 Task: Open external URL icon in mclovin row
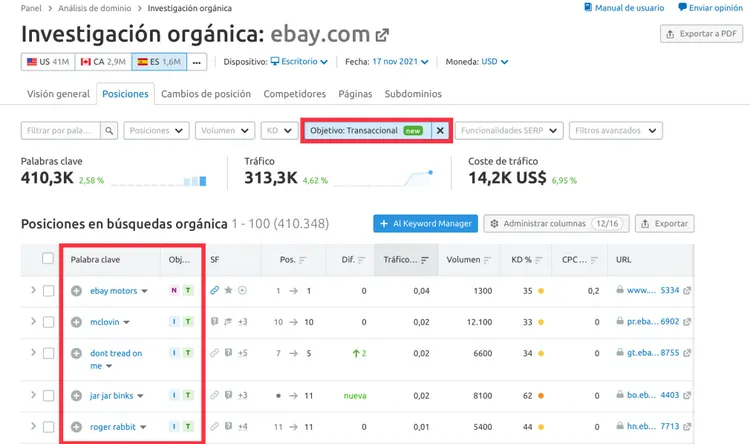click(687, 322)
